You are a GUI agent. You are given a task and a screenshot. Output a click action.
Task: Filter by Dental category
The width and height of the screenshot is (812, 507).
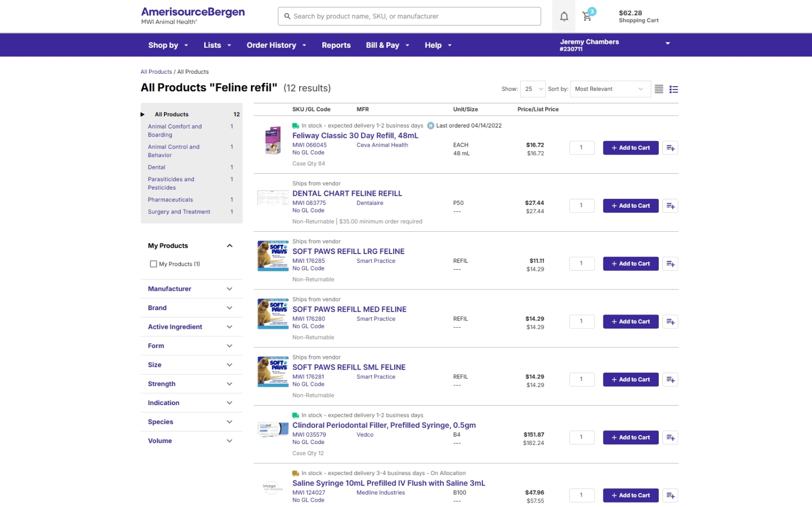coord(156,167)
